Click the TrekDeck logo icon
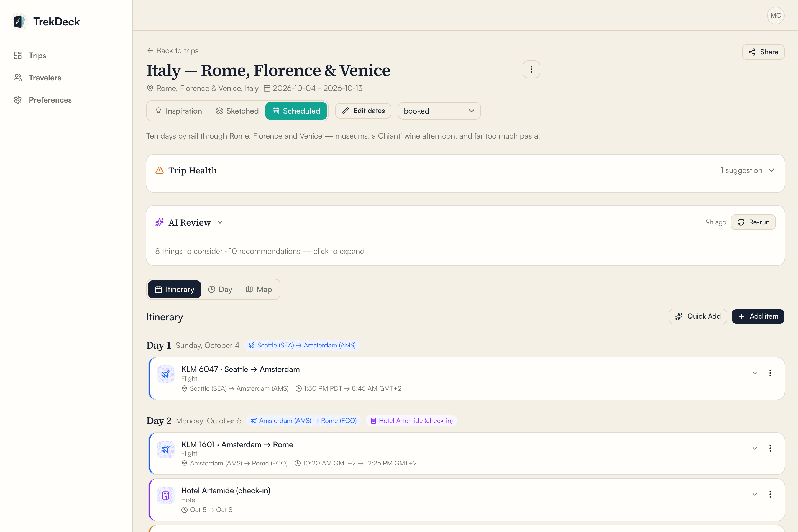798x532 pixels. tap(19, 22)
